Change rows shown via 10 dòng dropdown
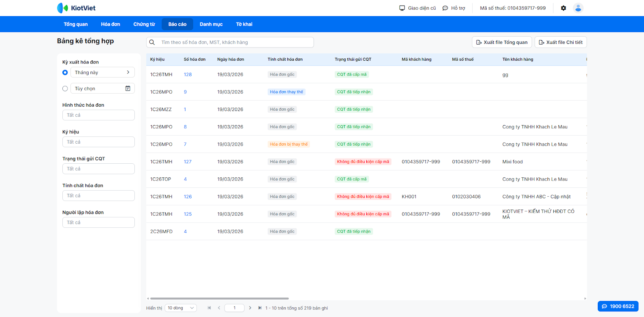The image size is (644, 317). click(181, 308)
